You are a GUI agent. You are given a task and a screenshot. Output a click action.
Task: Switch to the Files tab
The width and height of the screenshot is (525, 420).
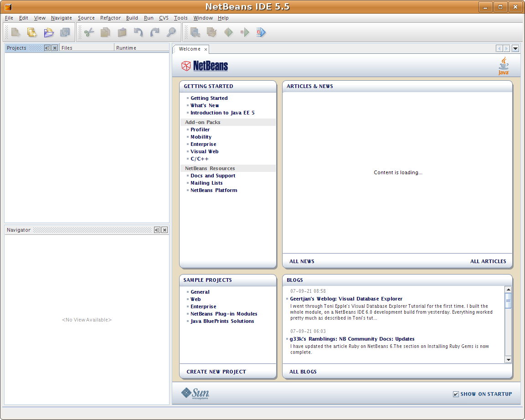click(87, 48)
